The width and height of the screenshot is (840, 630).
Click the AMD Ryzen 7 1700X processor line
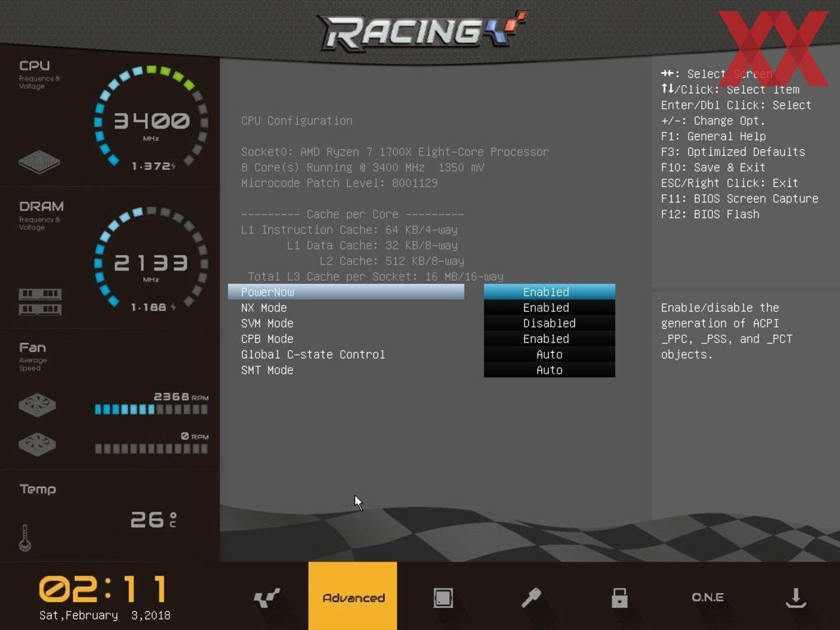coord(395,151)
